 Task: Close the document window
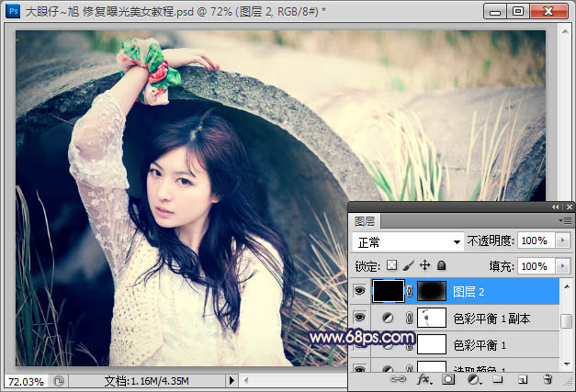click(x=548, y=11)
